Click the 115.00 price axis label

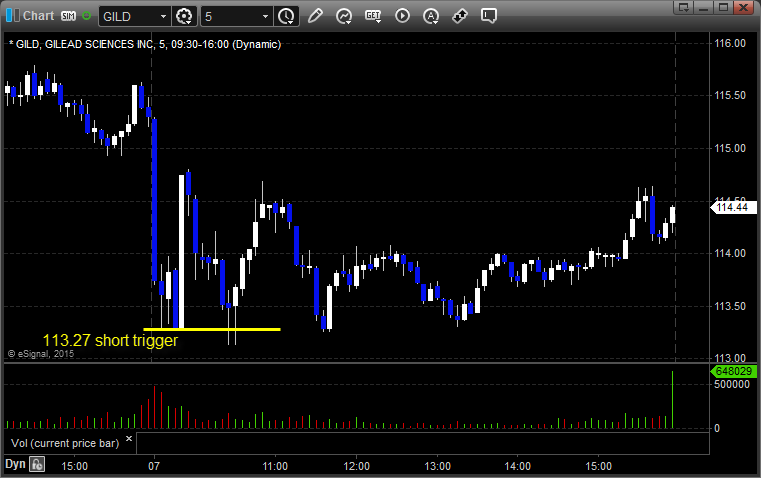pyautogui.click(x=730, y=148)
